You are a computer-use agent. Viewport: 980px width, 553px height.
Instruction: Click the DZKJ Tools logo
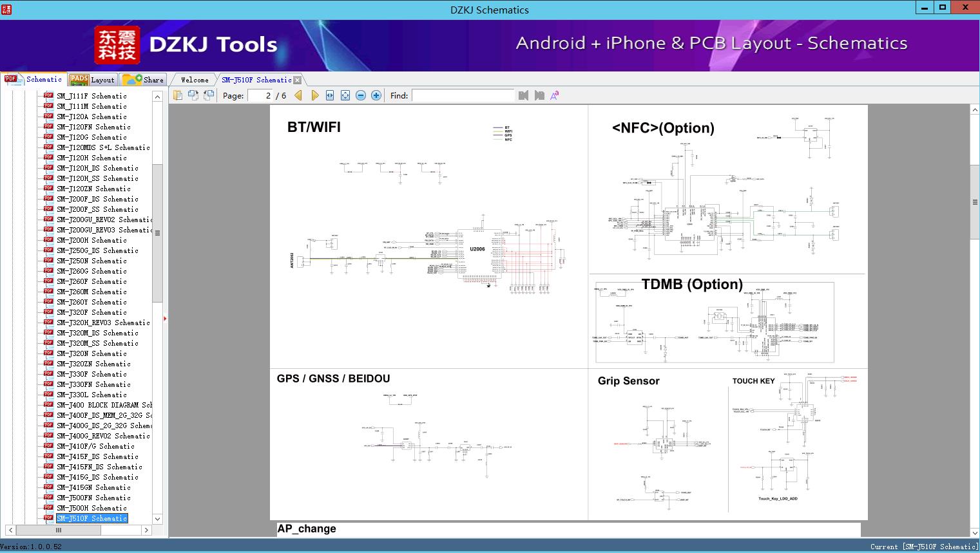[187, 45]
